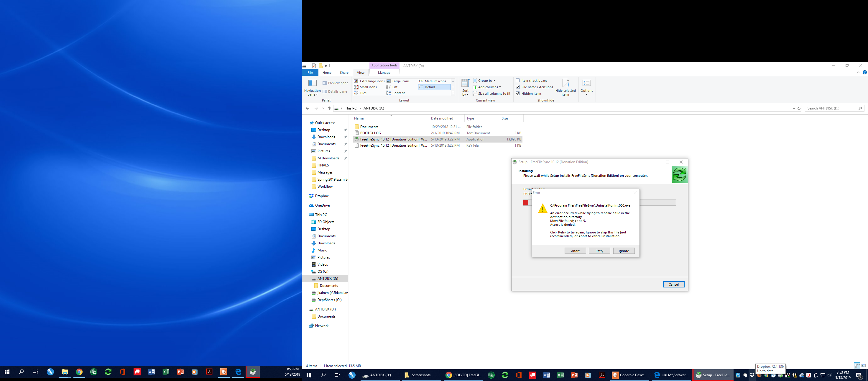This screenshot has width=868, height=381.
Task: Switch layout to Large icons
Action: pyautogui.click(x=398, y=81)
